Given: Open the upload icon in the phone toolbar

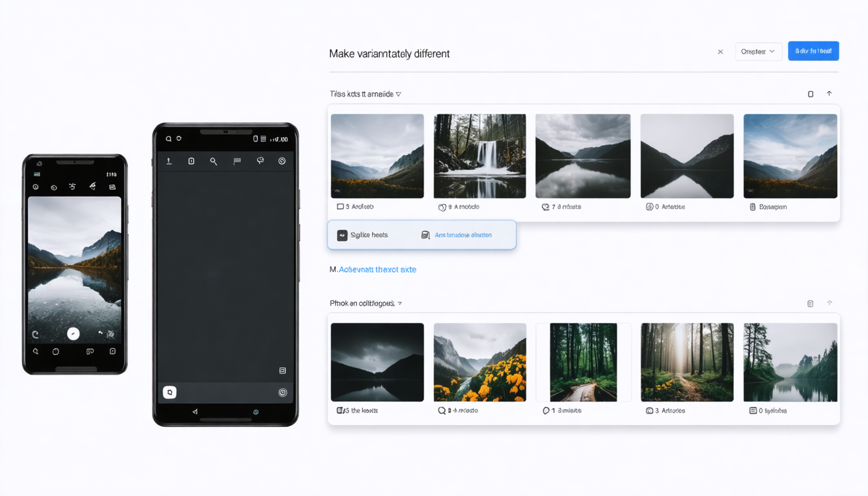Looking at the screenshot, I should pyautogui.click(x=169, y=161).
